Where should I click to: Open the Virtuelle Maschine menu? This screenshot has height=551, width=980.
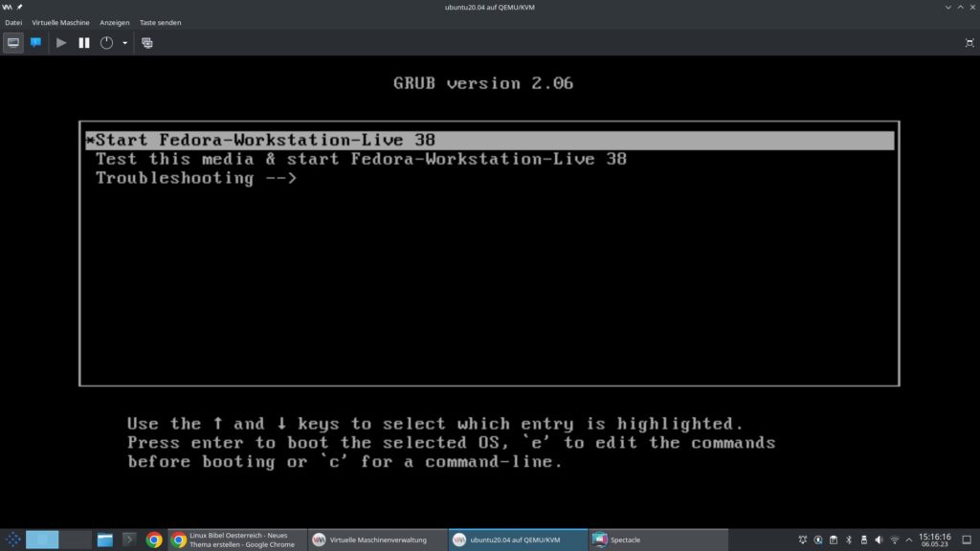[60, 23]
